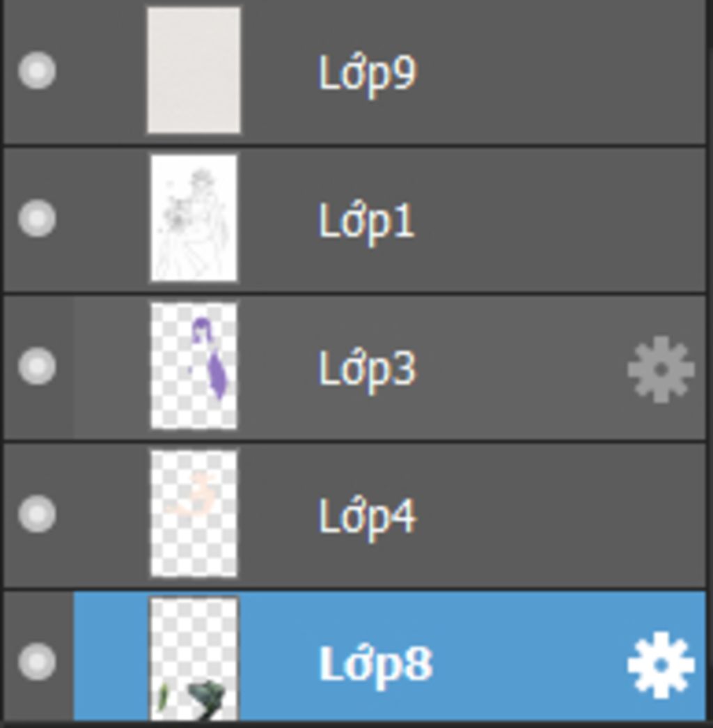
Task: Select the layer named Lớp3
Action: click(x=367, y=369)
